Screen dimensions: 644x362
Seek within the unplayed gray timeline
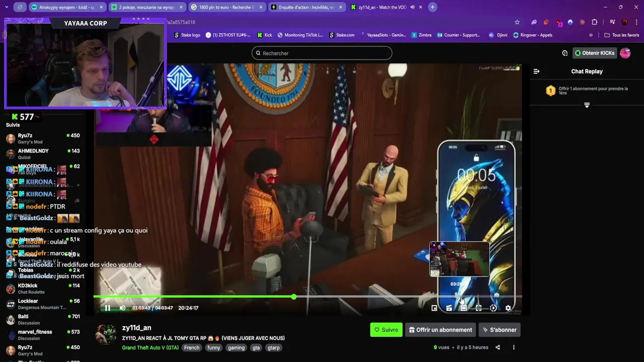click(408, 297)
